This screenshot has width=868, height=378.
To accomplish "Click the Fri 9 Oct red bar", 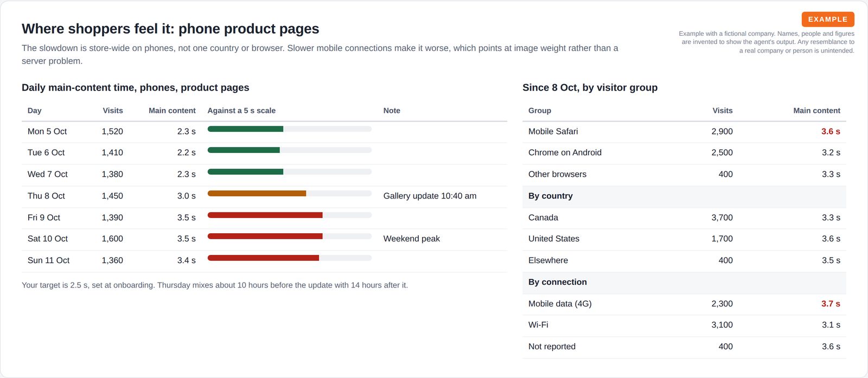I will point(265,215).
